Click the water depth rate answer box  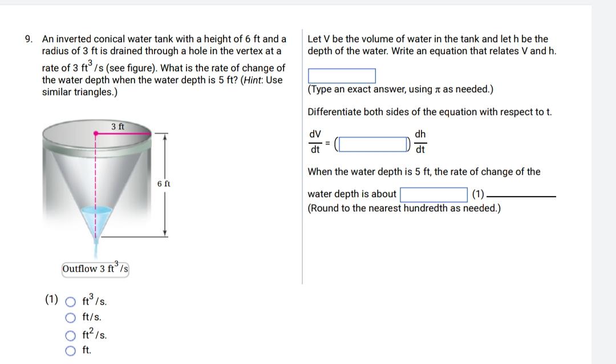click(435, 194)
